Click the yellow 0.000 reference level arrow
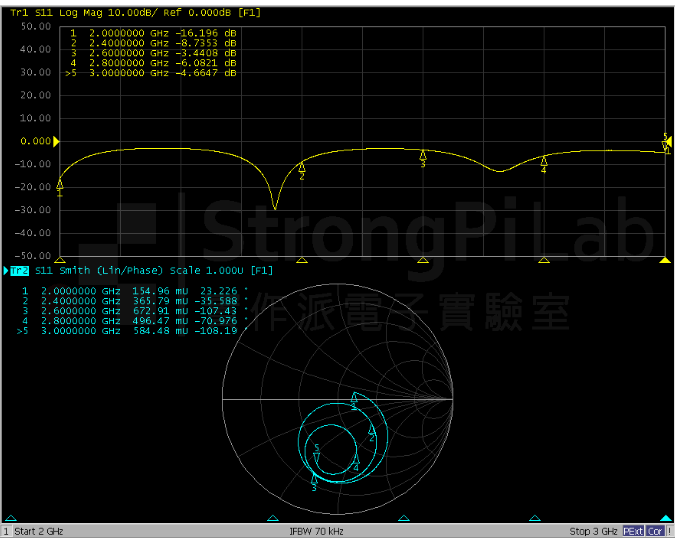Image resolution: width=675 pixels, height=538 pixels. (x=56, y=141)
